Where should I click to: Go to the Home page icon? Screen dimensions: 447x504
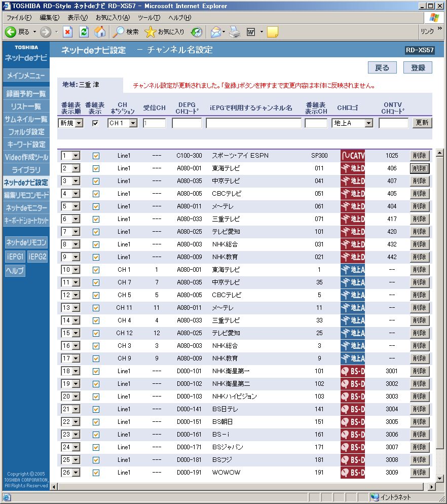100,32
